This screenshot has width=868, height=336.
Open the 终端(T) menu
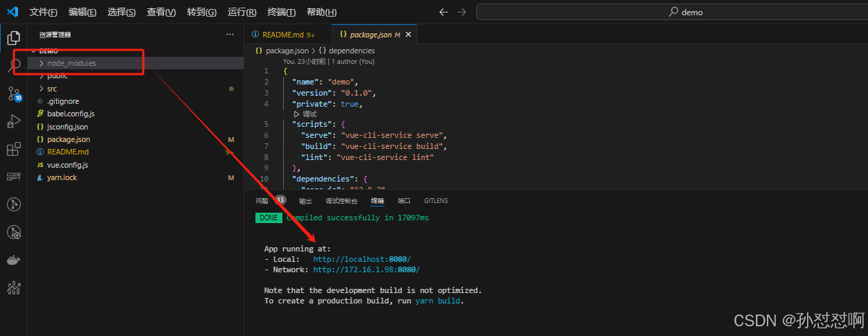[x=282, y=12]
